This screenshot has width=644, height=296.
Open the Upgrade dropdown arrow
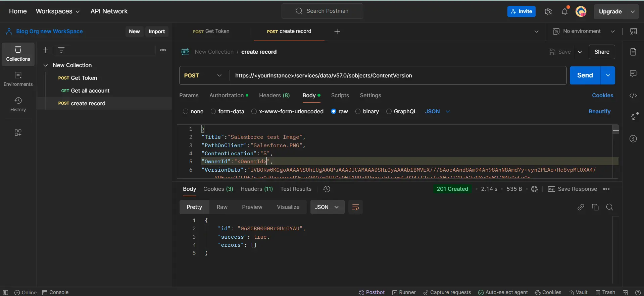[x=633, y=11]
